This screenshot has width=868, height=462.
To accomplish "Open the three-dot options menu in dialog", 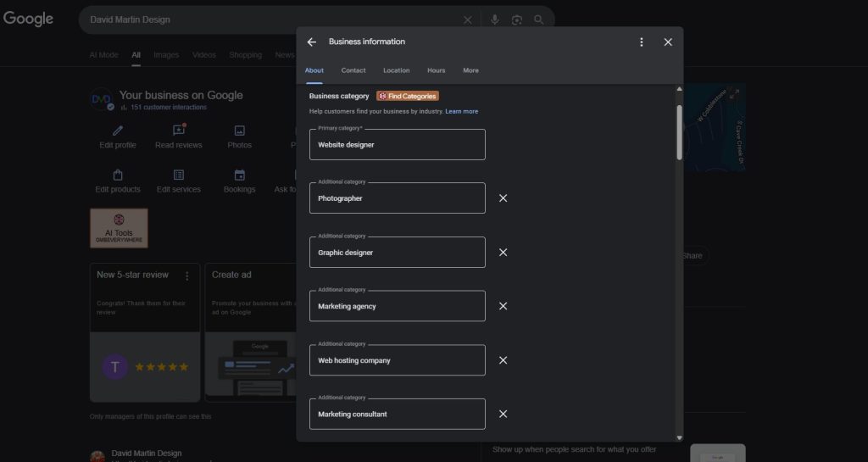I will [x=641, y=42].
